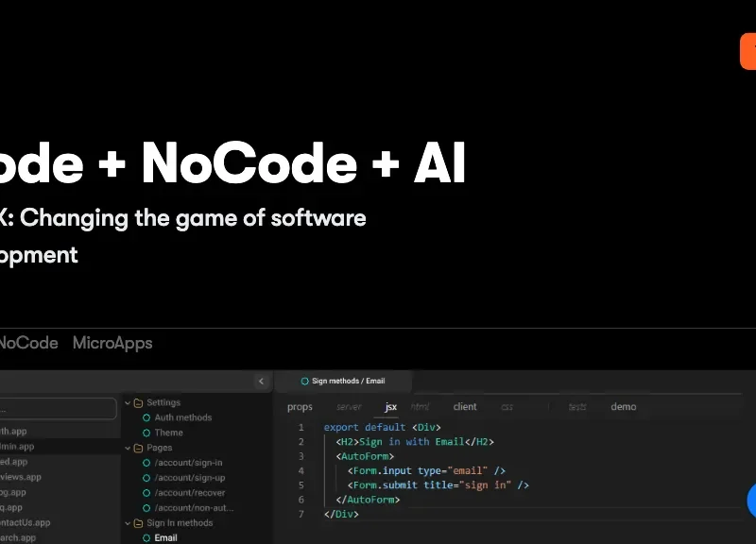Switch to the props tab

[x=300, y=407]
